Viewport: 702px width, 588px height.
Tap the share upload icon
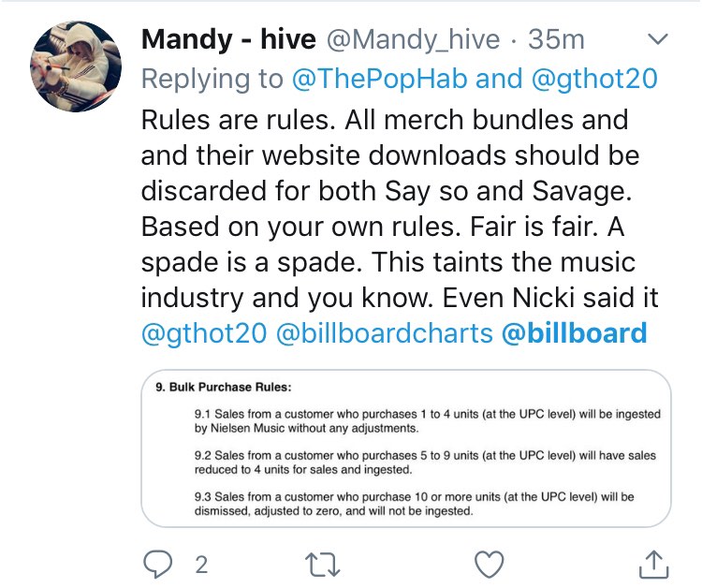tap(652, 563)
